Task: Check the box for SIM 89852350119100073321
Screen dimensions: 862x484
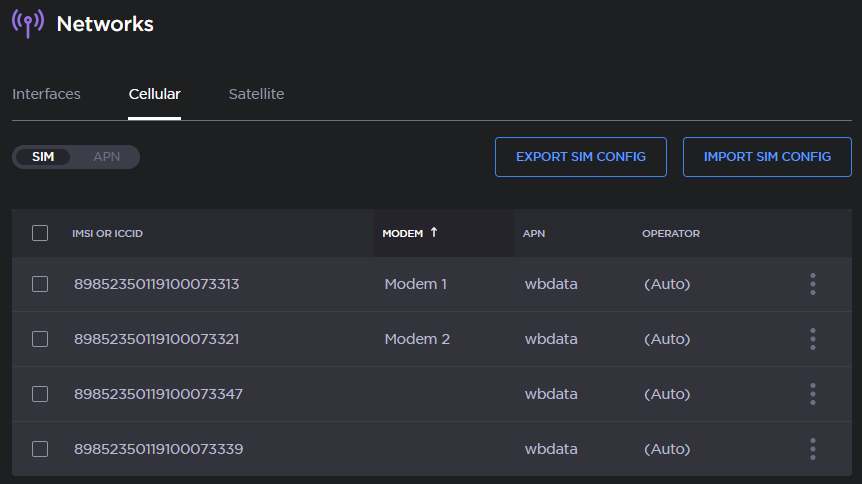Action: coord(40,339)
